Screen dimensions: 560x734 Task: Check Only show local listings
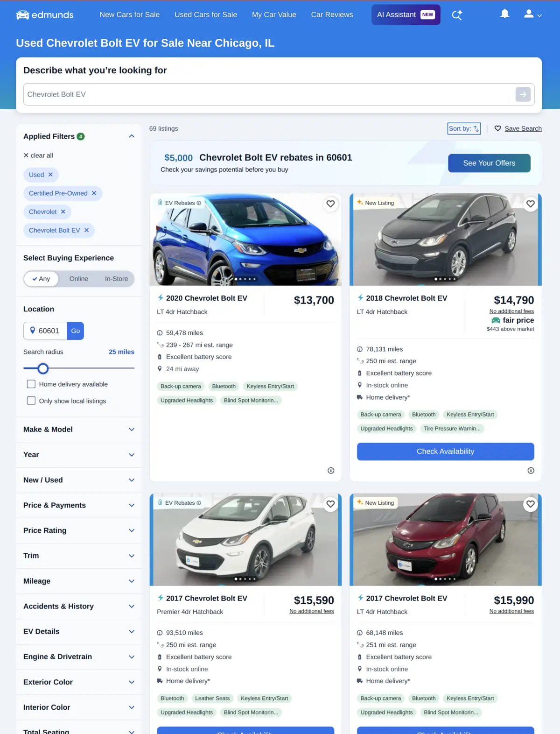pyautogui.click(x=31, y=401)
